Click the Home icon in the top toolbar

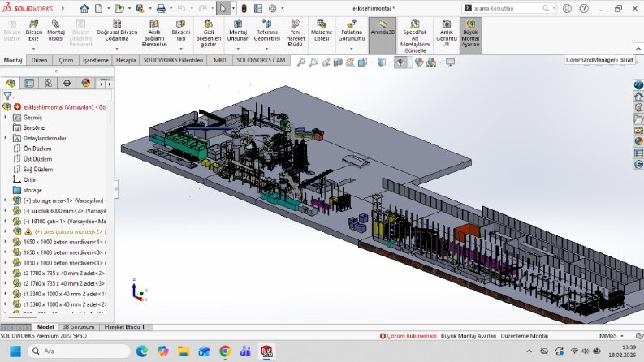[x=84, y=8]
